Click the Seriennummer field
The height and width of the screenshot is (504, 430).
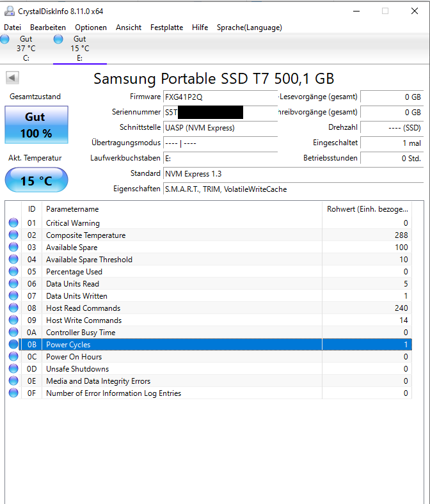pos(220,112)
